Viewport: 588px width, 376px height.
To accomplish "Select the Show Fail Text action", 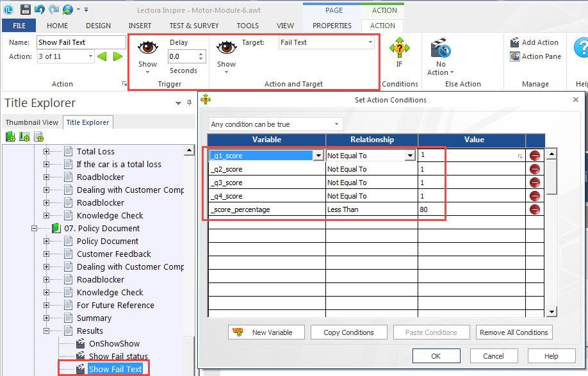I will tap(115, 369).
